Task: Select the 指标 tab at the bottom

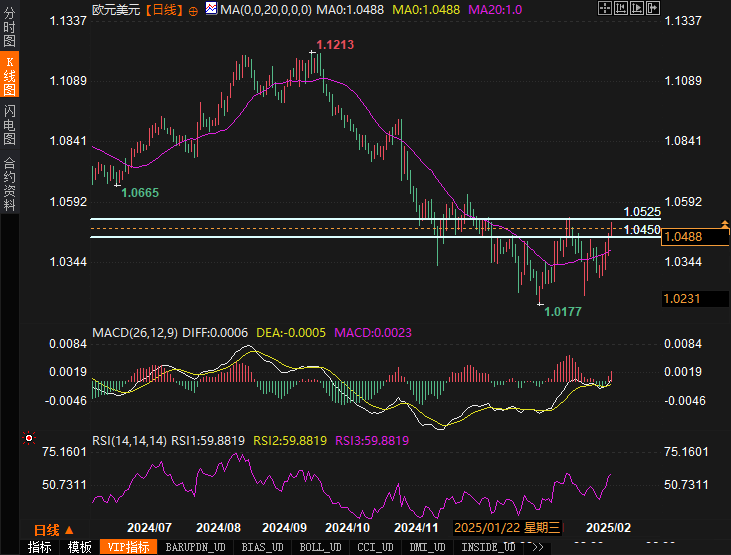Action: tap(40, 547)
